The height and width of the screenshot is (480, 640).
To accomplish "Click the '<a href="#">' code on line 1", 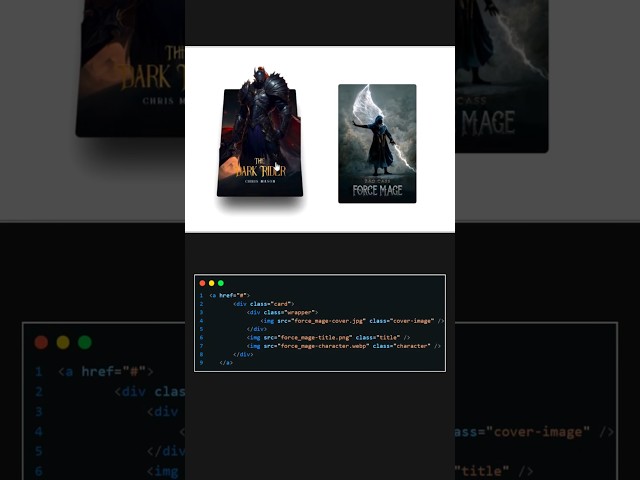I will coord(229,295).
